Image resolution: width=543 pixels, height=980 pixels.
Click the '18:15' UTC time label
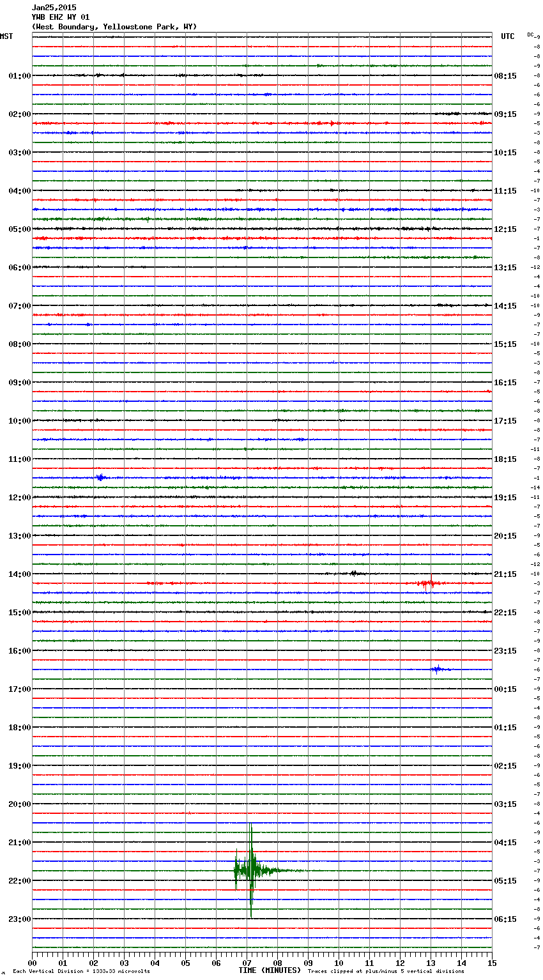coord(505,459)
